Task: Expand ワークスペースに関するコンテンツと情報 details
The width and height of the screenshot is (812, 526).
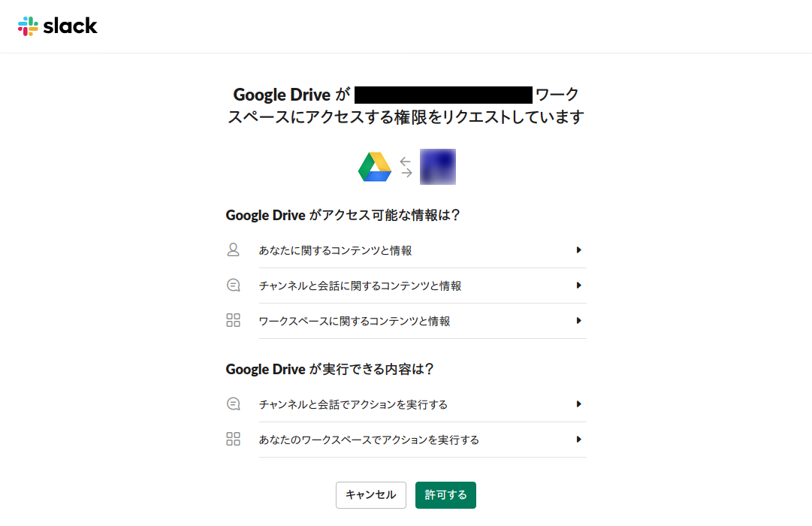Action: [579, 320]
